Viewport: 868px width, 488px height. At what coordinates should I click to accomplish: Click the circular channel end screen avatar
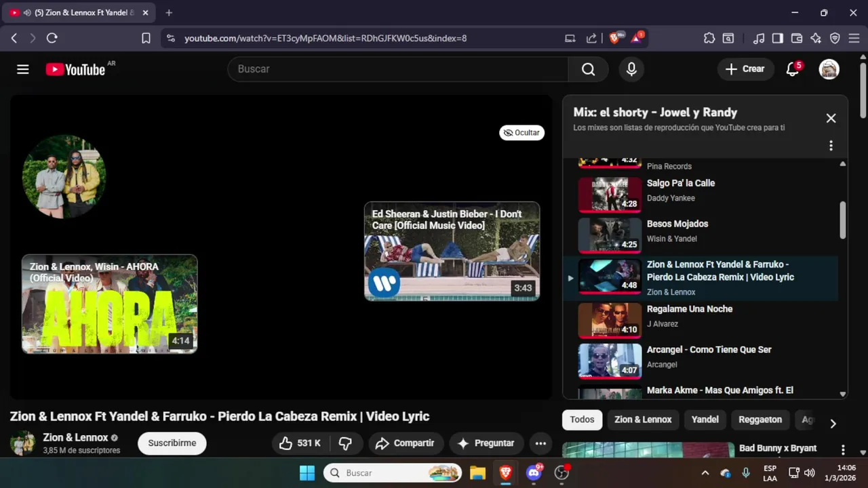64,176
